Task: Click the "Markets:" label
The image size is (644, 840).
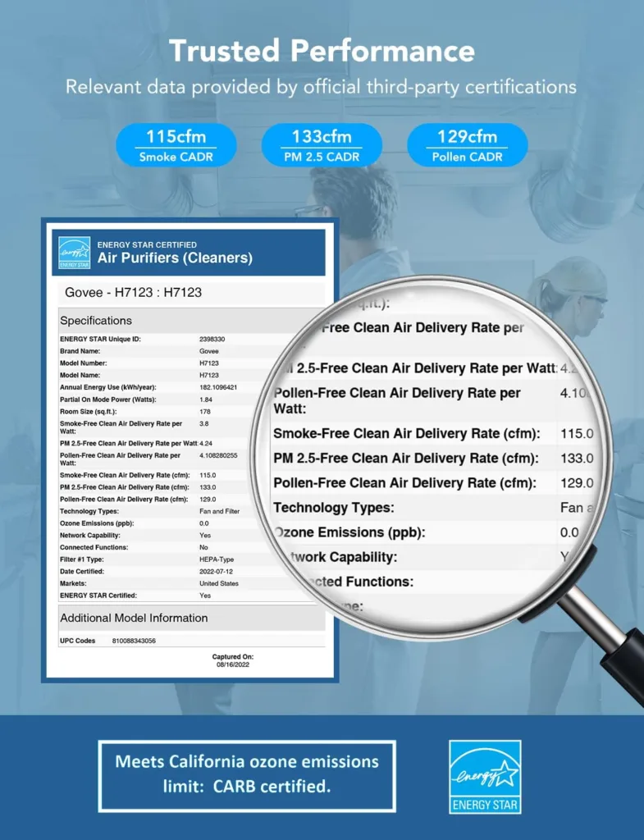Action: [x=73, y=584]
